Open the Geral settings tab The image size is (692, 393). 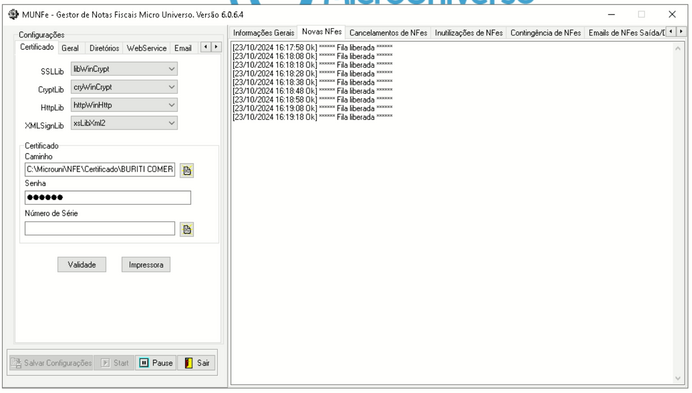tap(70, 48)
